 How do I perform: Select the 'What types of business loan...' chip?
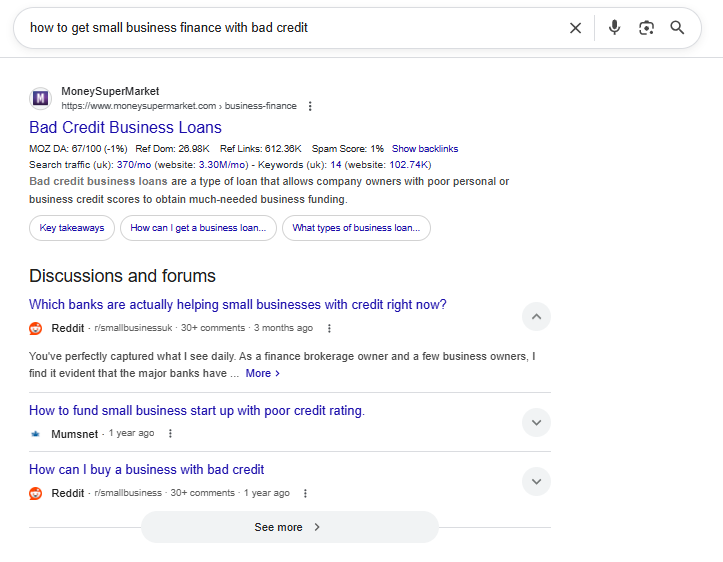[356, 228]
